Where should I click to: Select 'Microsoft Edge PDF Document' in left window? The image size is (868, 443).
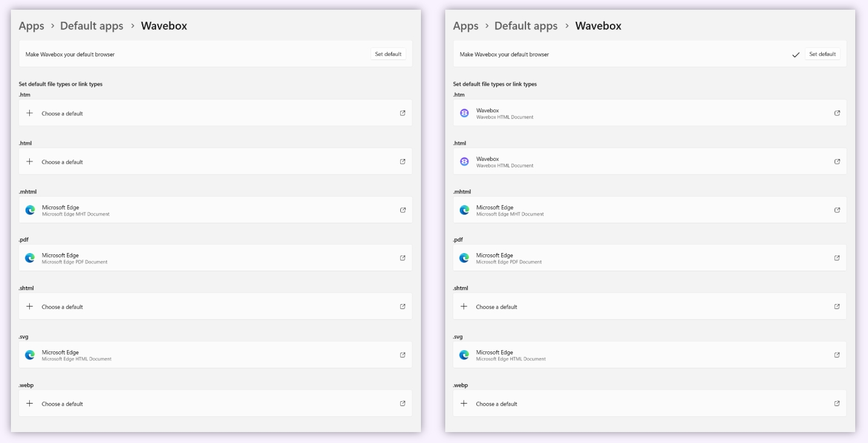coord(75,262)
